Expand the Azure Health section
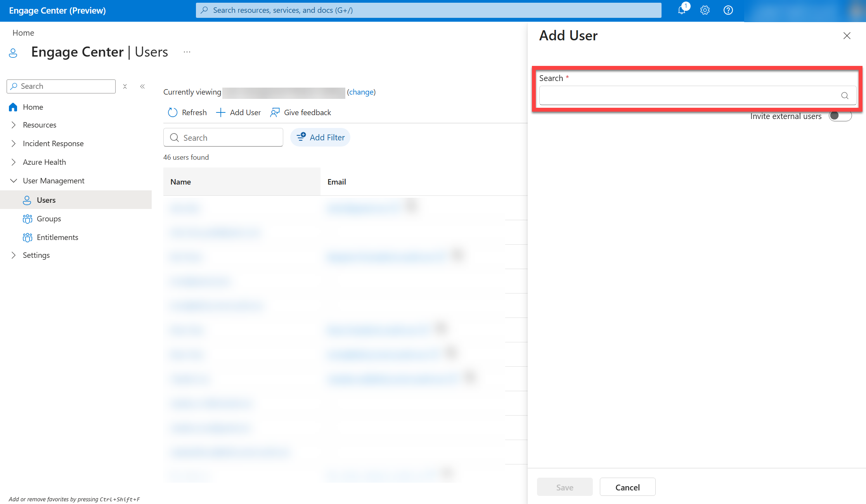 pyautogui.click(x=14, y=162)
